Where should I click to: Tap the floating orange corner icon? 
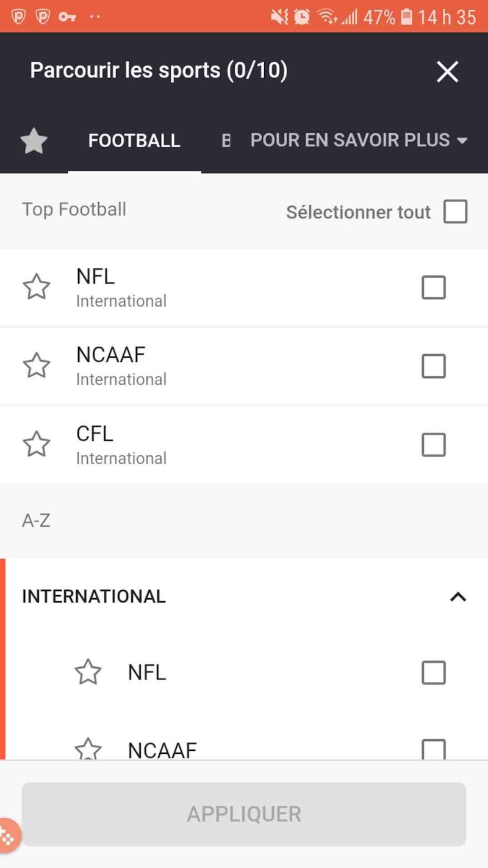7,836
